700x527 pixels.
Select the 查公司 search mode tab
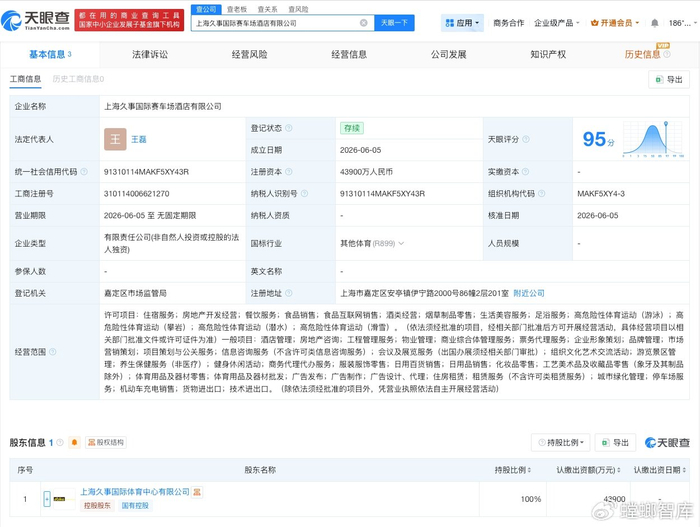tap(206, 9)
